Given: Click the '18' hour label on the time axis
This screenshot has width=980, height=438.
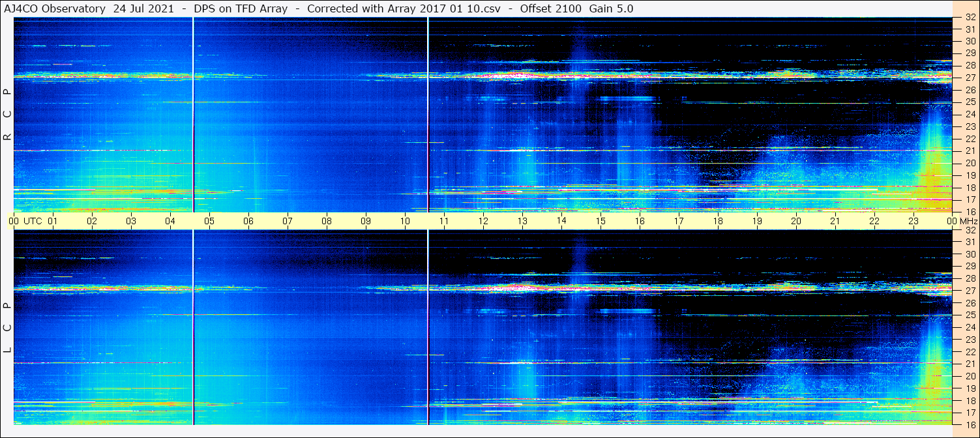Looking at the screenshot, I should (718, 221).
